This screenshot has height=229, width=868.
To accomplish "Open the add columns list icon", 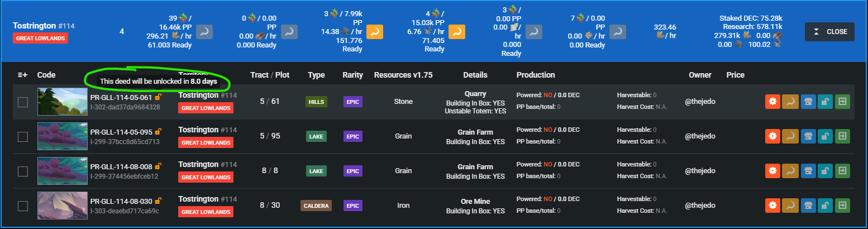I will (x=22, y=75).
